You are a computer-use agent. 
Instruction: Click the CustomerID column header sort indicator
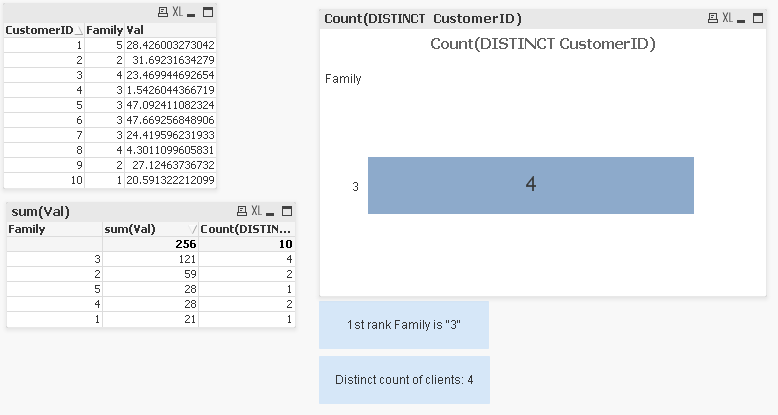(78, 30)
